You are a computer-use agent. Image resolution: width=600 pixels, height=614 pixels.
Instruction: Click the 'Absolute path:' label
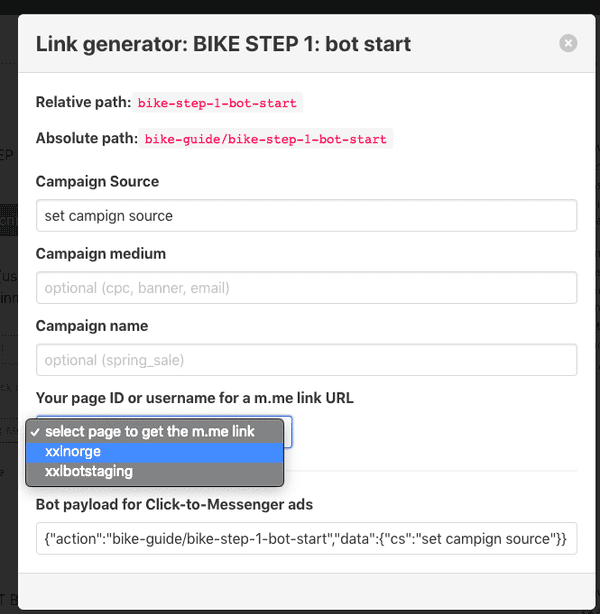click(x=87, y=138)
